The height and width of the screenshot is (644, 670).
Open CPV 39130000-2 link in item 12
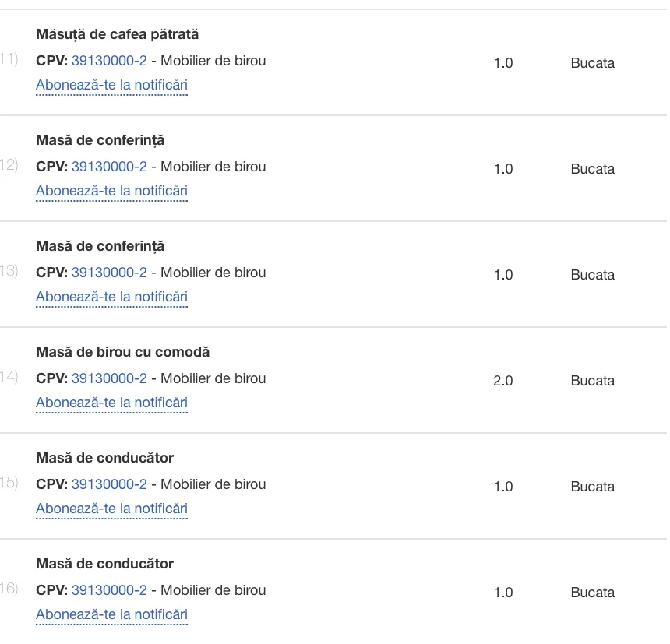pos(109,167)
